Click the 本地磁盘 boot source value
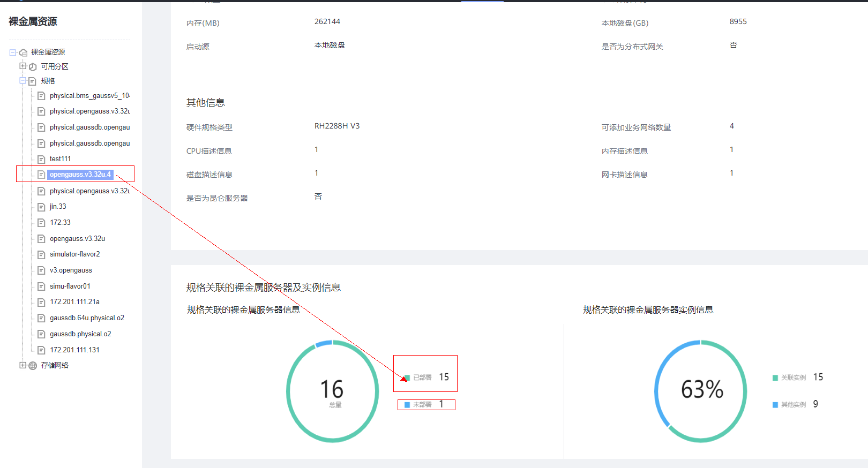This screenshot has height=468, width=868. pos(330,46)
